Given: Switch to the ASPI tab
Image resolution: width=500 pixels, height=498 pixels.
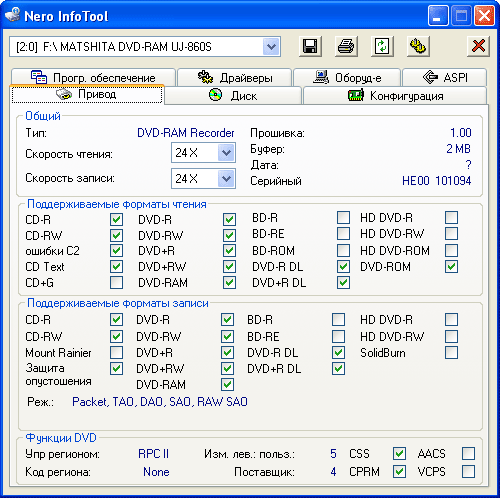Looking at the screenshot, I should pyautogui.click(x=445, y=78).
